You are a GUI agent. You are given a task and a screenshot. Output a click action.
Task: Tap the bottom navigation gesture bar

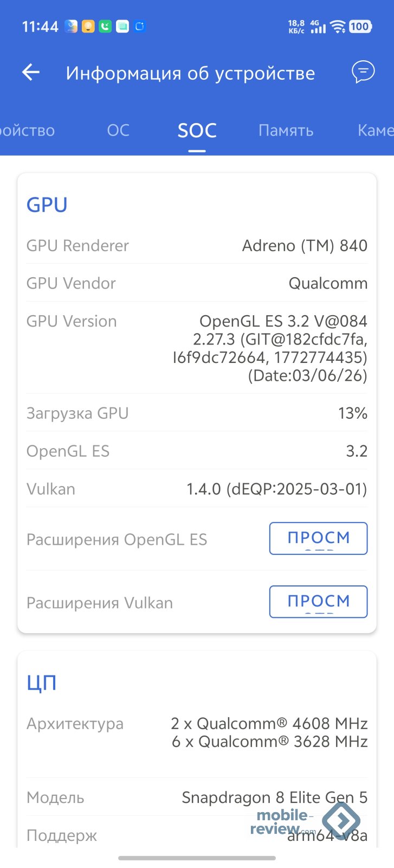(197, 858)
